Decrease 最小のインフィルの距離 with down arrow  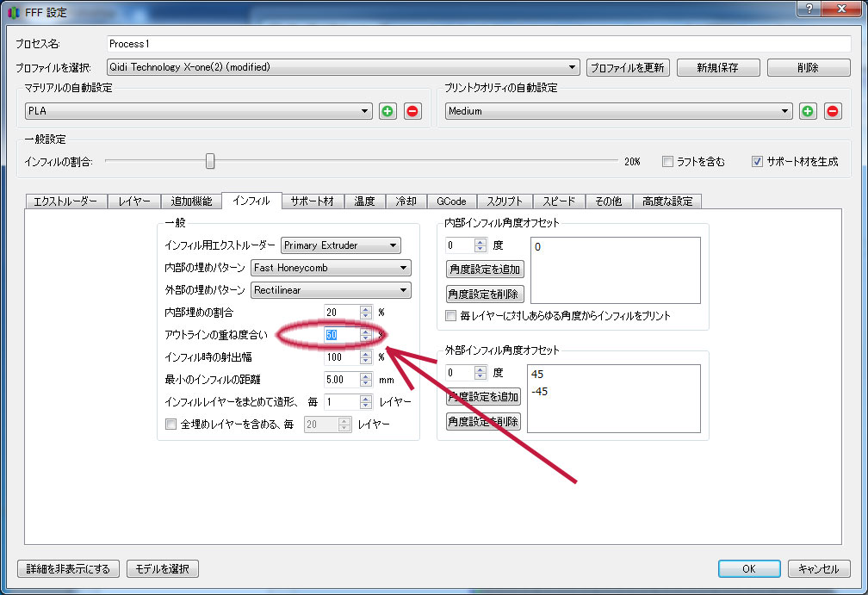coord(366,382)
